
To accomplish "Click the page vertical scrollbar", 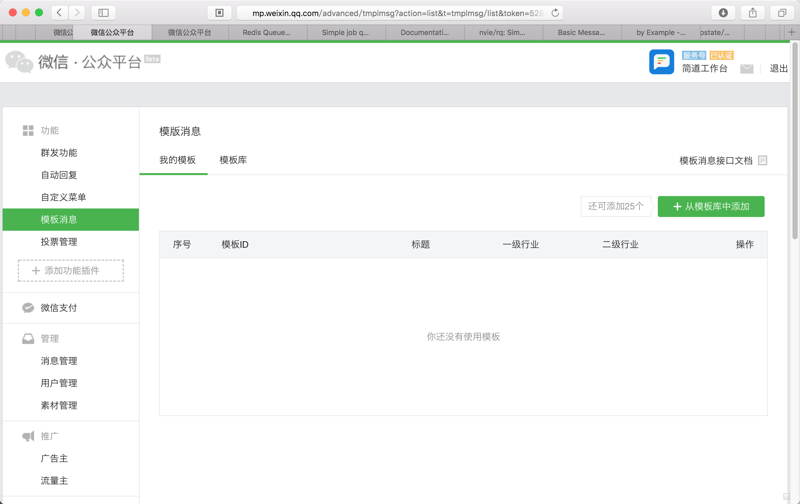I will click(794, 140).
